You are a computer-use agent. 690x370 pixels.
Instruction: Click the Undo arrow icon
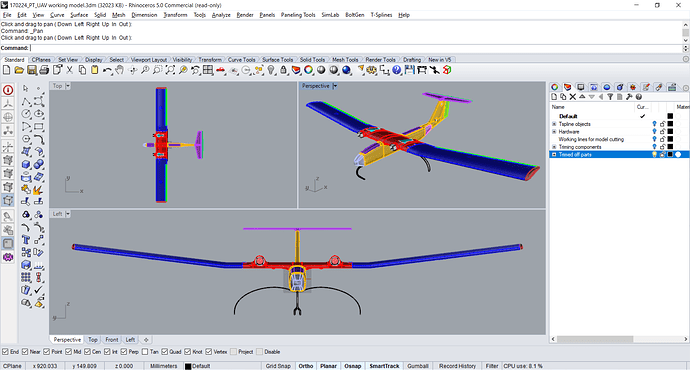(x=107, y=70)
